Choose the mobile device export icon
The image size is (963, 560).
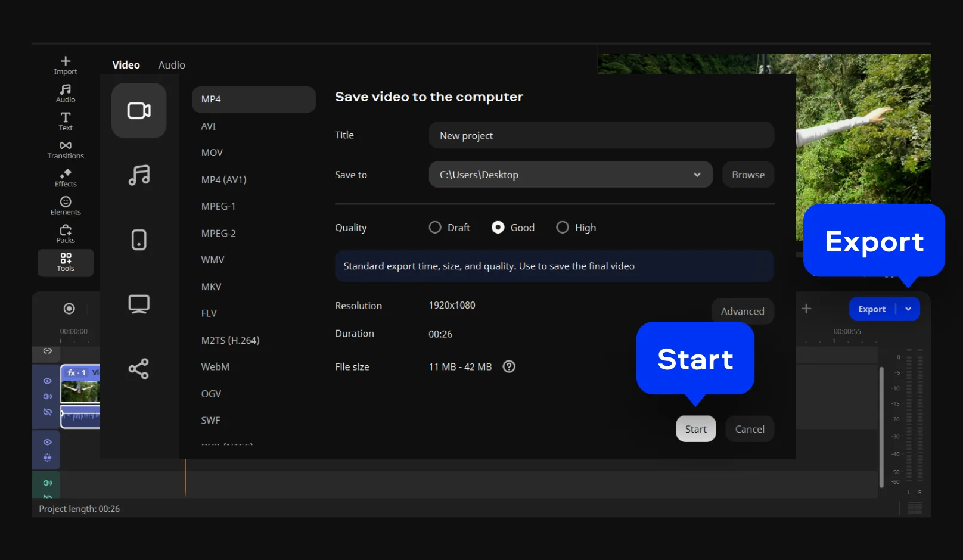click(139, 239)
